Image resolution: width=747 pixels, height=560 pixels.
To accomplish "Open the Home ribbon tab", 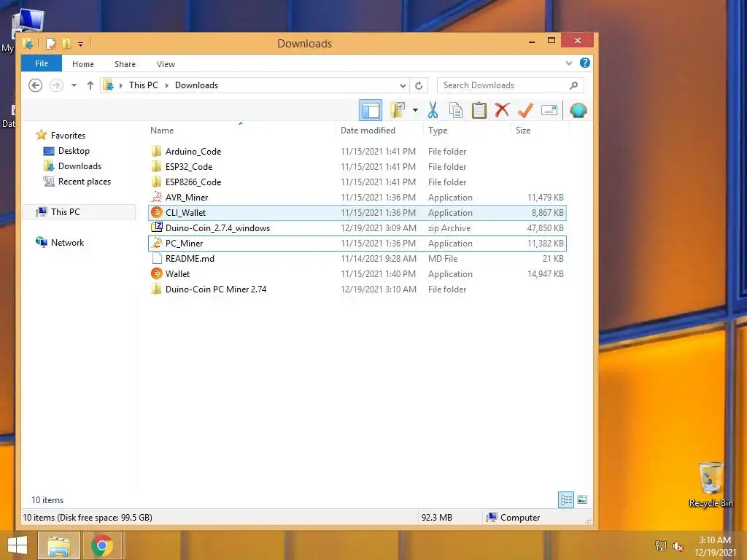I will (83, 64).
